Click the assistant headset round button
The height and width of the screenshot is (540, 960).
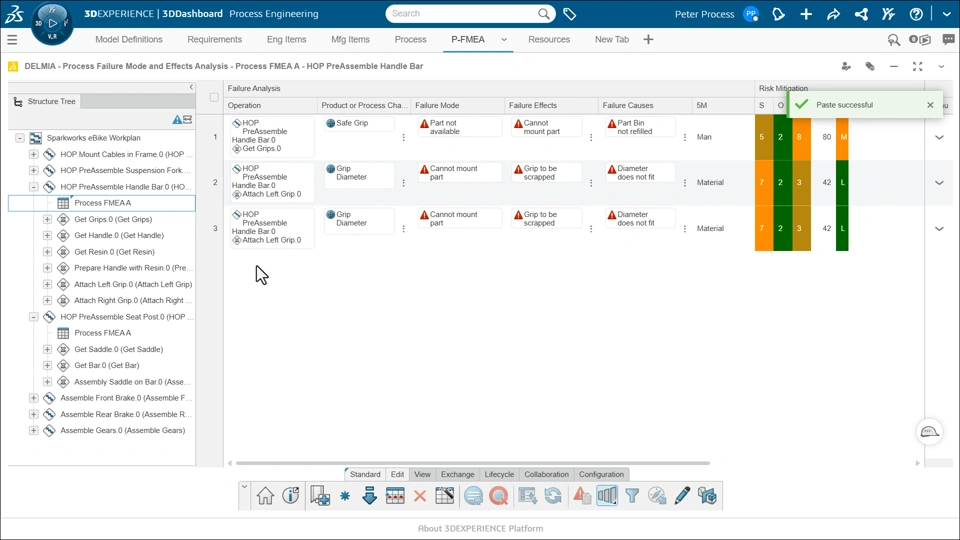coord(929,432)
